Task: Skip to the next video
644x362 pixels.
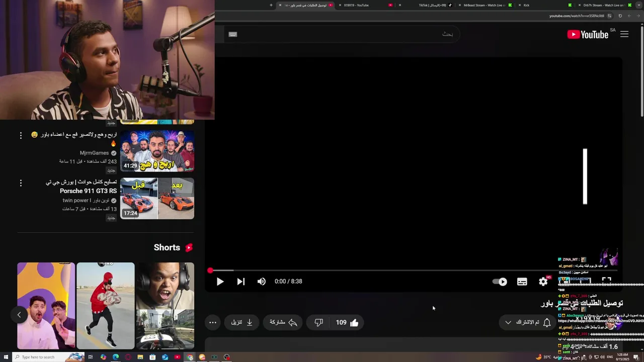Action: click(x=241, y=282)
